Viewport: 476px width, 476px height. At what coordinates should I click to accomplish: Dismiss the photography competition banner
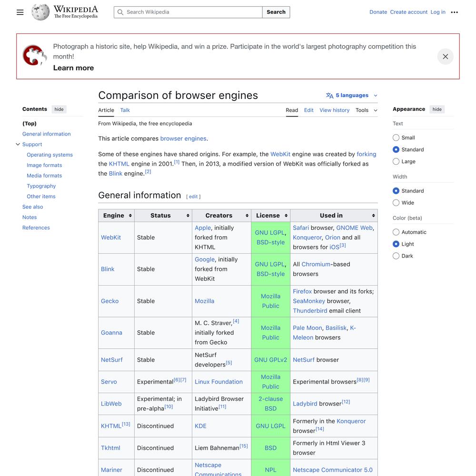pos(445,57)
